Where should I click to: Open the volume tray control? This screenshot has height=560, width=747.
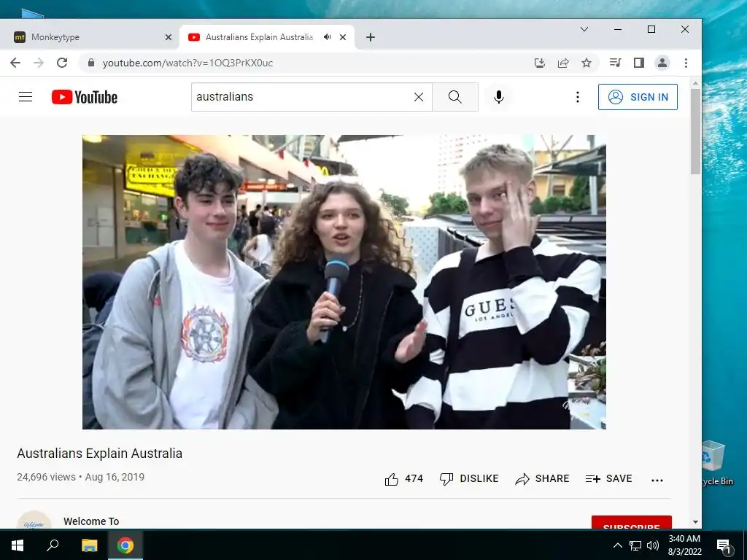(x=653, y=545)
